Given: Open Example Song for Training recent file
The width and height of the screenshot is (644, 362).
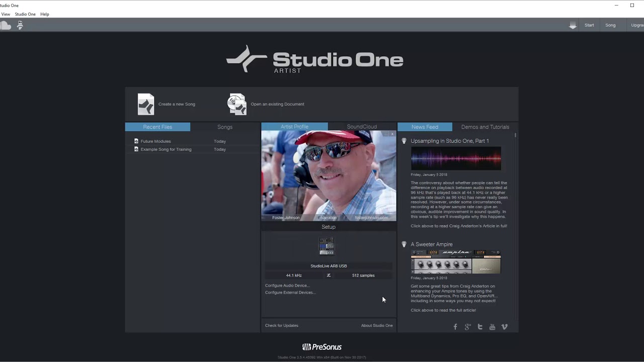Looking at the screenshot, I should (x=193, y=149).
